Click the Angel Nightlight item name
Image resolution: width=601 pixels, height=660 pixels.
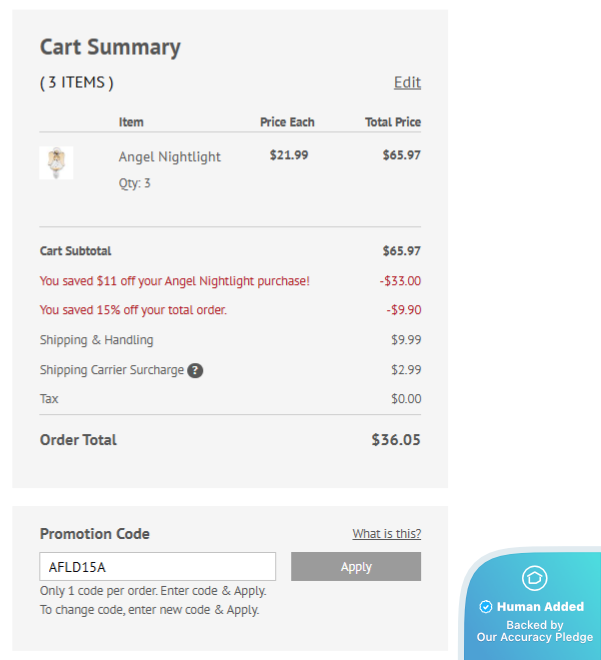pyautogui.click(x=169, y=156)
